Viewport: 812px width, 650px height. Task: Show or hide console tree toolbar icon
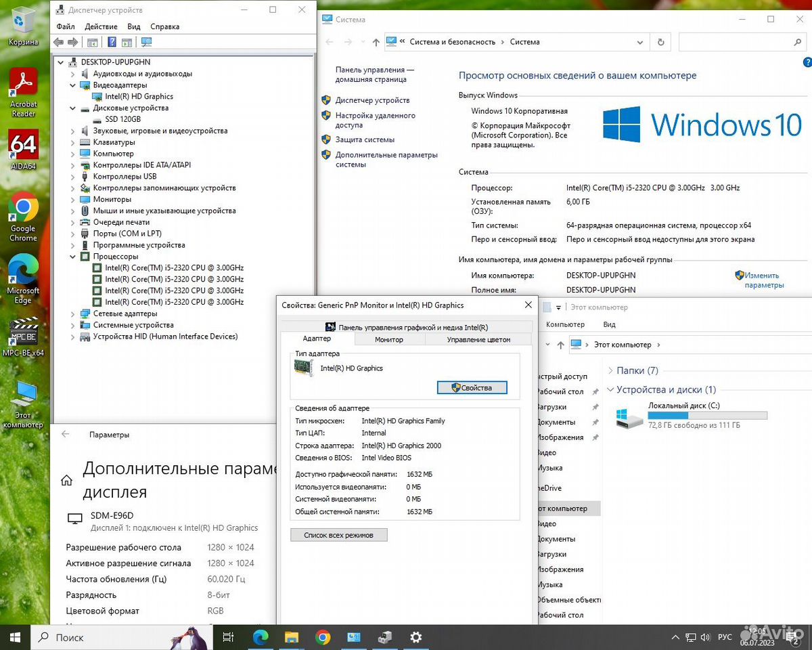coord(93,42)
